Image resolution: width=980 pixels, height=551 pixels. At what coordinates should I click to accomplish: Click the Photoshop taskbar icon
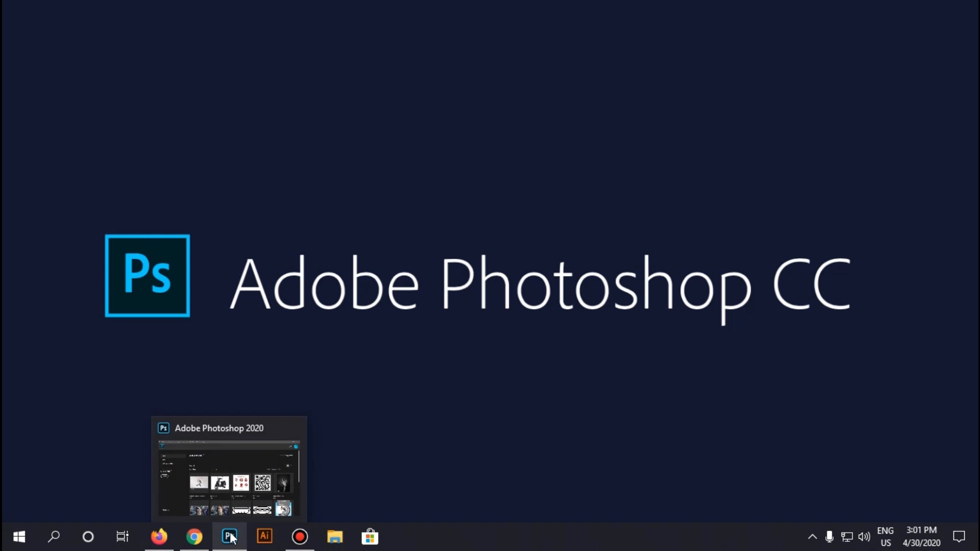(229, 537)
